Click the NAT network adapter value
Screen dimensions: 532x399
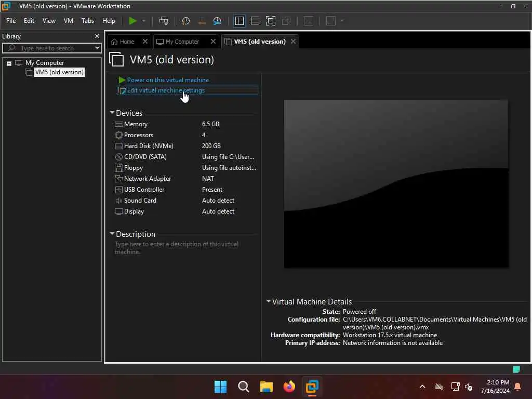(x=208, y=179)
